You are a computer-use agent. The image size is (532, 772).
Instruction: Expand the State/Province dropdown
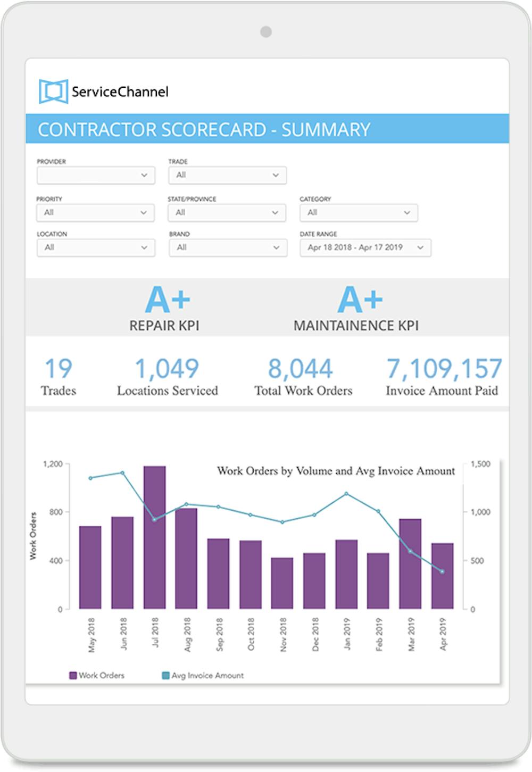(227, 212)
